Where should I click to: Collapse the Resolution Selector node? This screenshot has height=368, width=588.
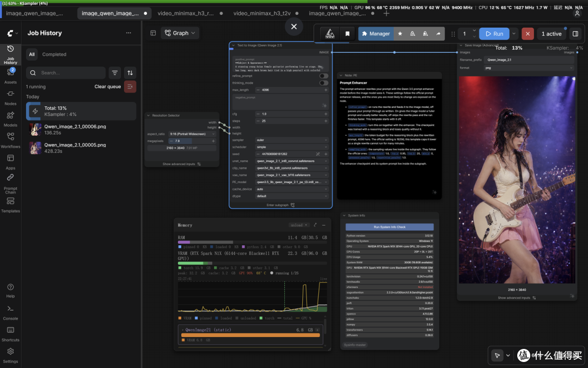point(149,116)
